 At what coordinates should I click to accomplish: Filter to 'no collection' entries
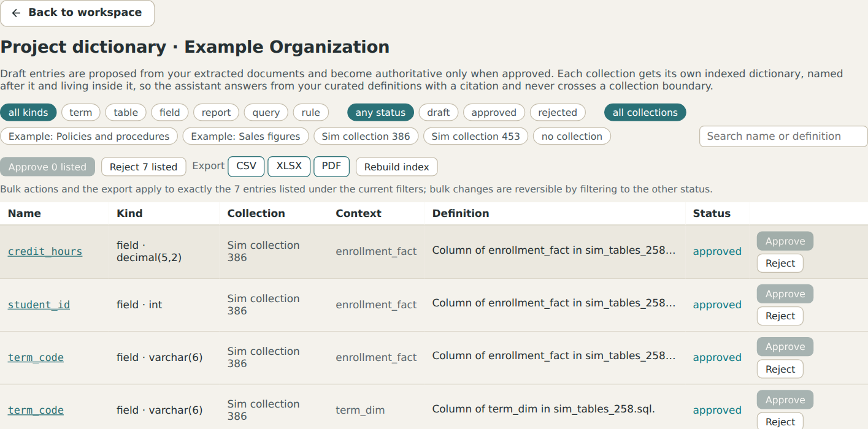tap(572, 136)
